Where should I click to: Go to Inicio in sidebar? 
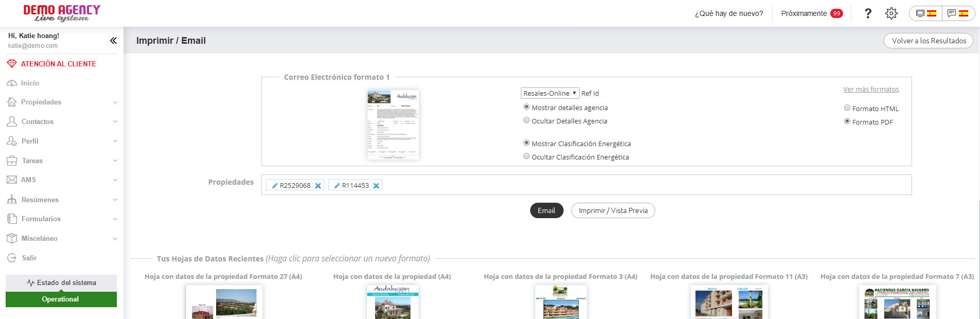coord(30,83)
